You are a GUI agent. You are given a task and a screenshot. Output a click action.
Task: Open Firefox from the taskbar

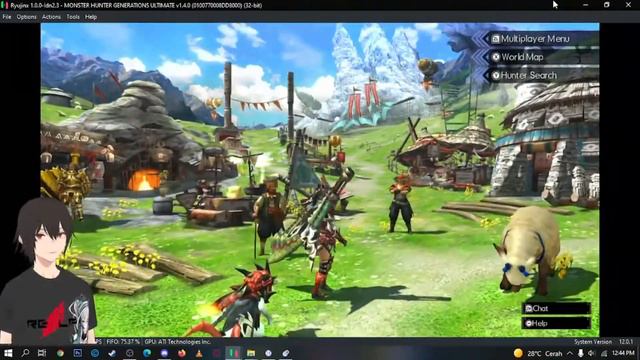click(182, 353)
